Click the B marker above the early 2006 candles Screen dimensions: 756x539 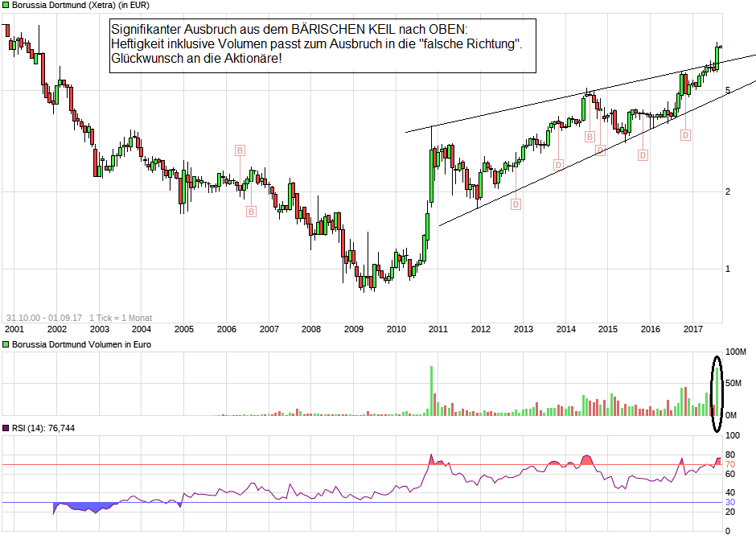coord(240,150)
